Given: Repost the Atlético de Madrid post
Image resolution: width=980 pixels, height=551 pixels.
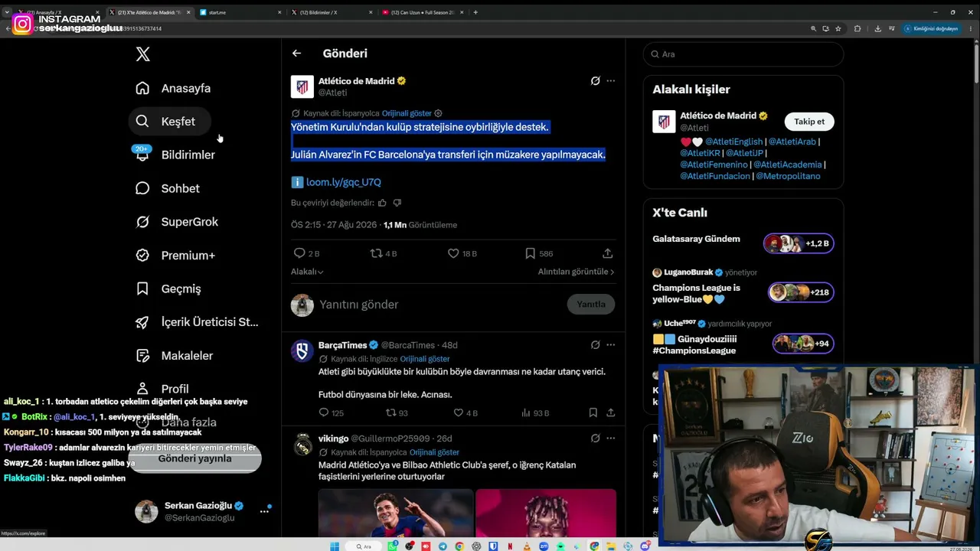Looking at the screenshot, I should point(376,253).
